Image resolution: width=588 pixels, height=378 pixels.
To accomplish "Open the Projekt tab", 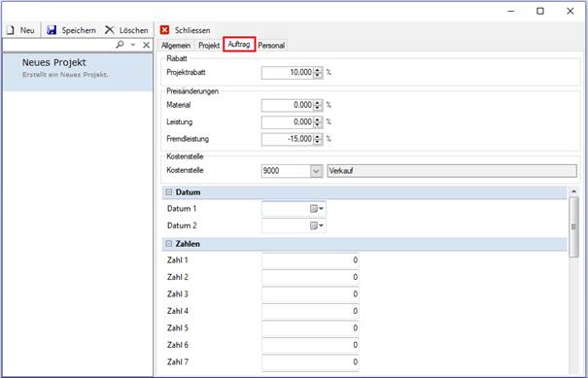I will 209,46.
